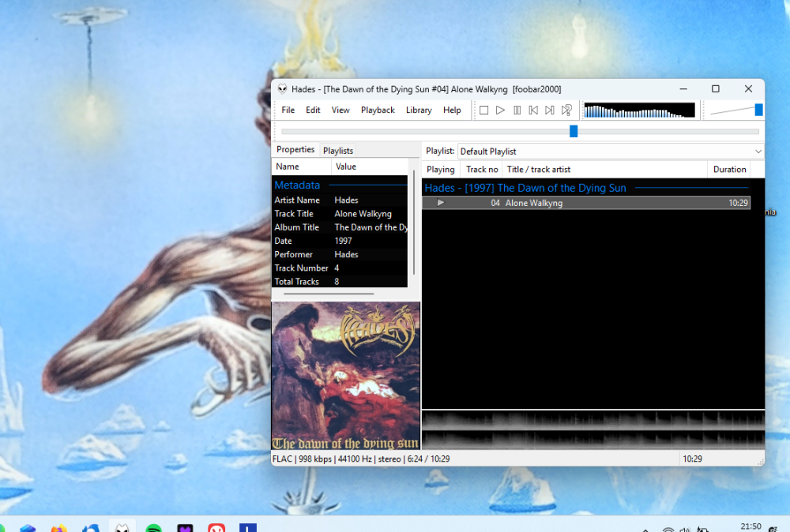Click the volume slider handle
The image size is (790, 532).
pos(758,111)
